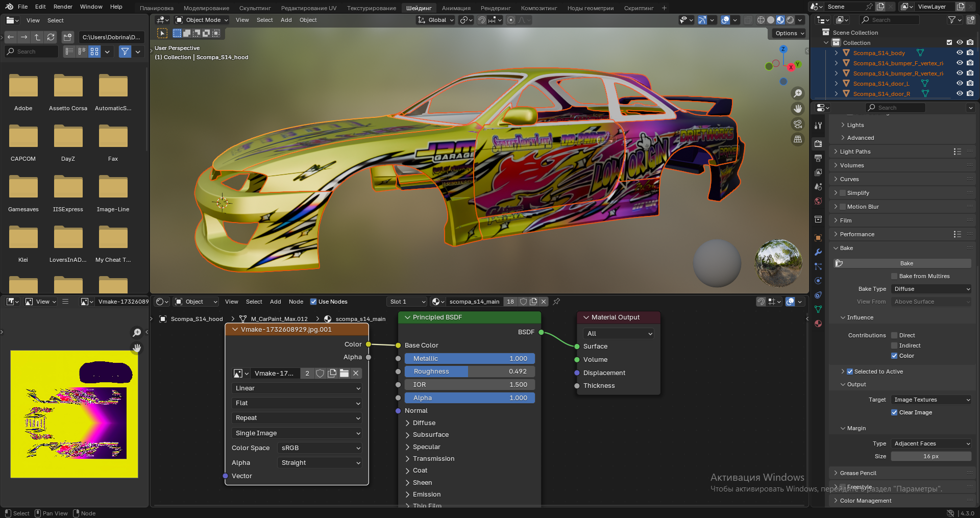Screen dimensions: 980x518
Task: Toggle proportional editing icon
Action: pos(511,20)
